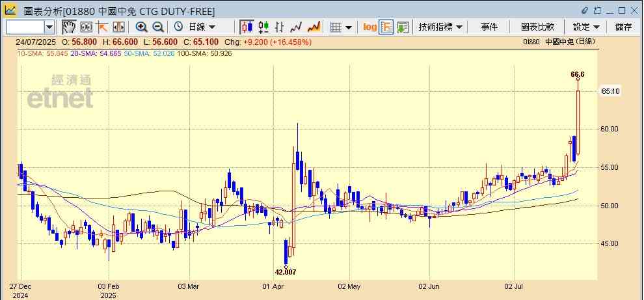Select the hand pan tool
This screenshot has height=300, width=644.
pos(69,27)
